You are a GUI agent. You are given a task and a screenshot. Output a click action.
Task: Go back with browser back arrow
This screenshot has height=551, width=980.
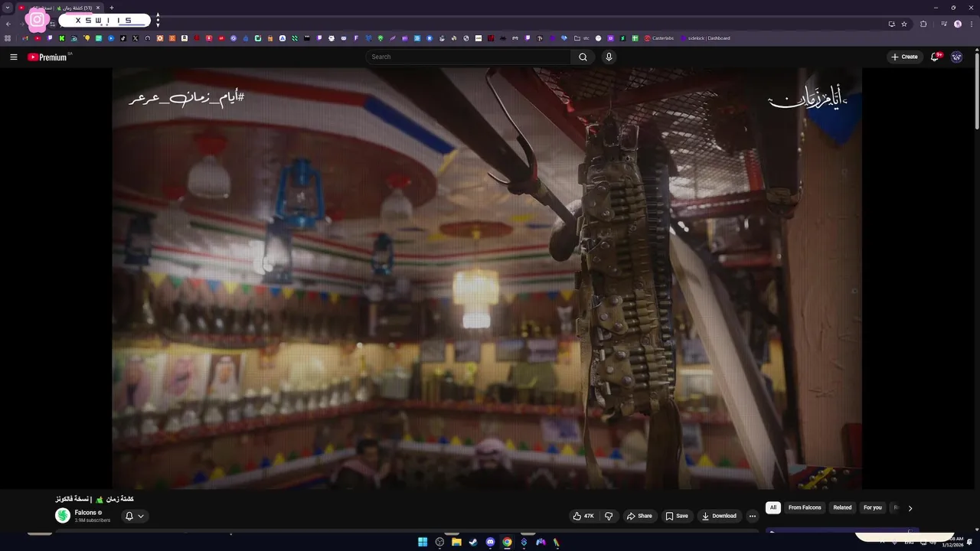pyautogui.click(x=8, y=24)
